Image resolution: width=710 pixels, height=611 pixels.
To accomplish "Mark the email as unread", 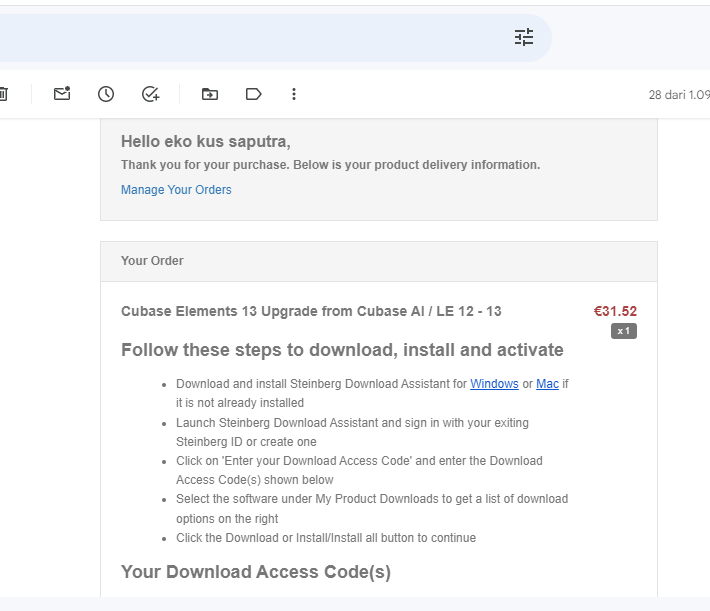I will tap(62, 94).
